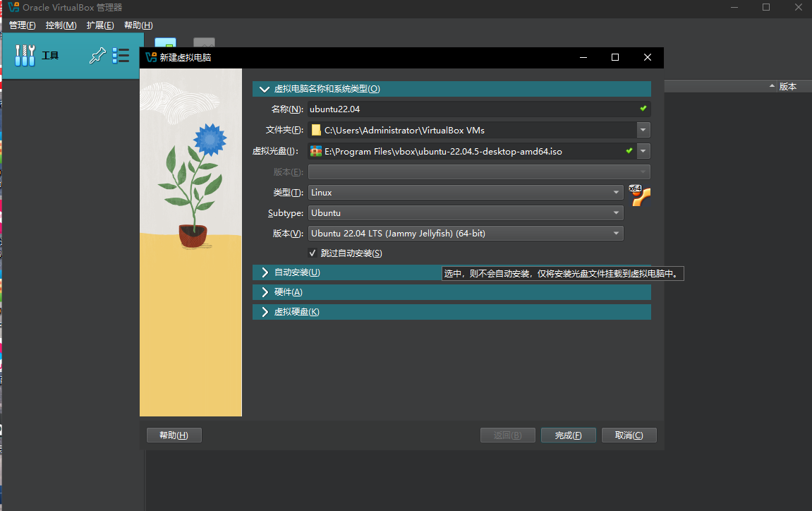Click the Name field containing ubuntu22.04

tap(479, 109)
